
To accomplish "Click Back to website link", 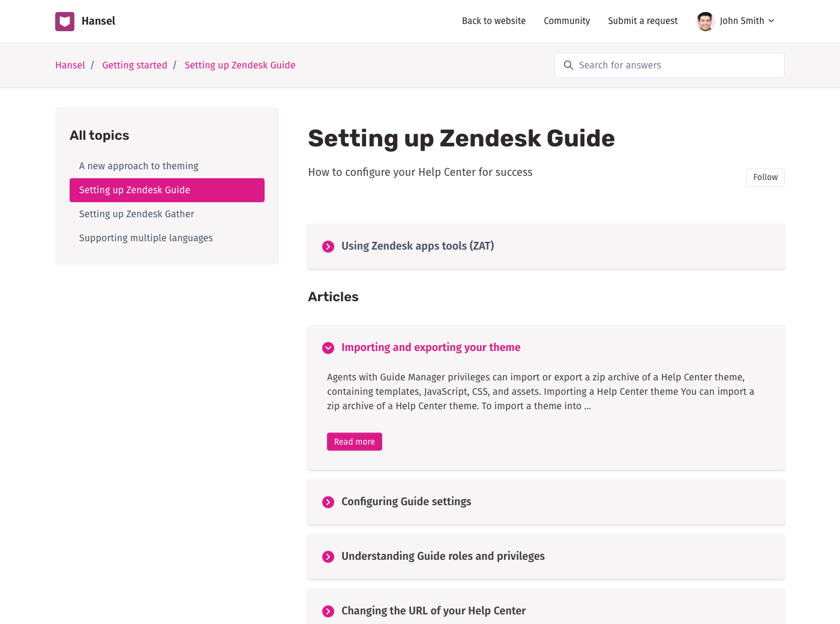I will [493, 21].
